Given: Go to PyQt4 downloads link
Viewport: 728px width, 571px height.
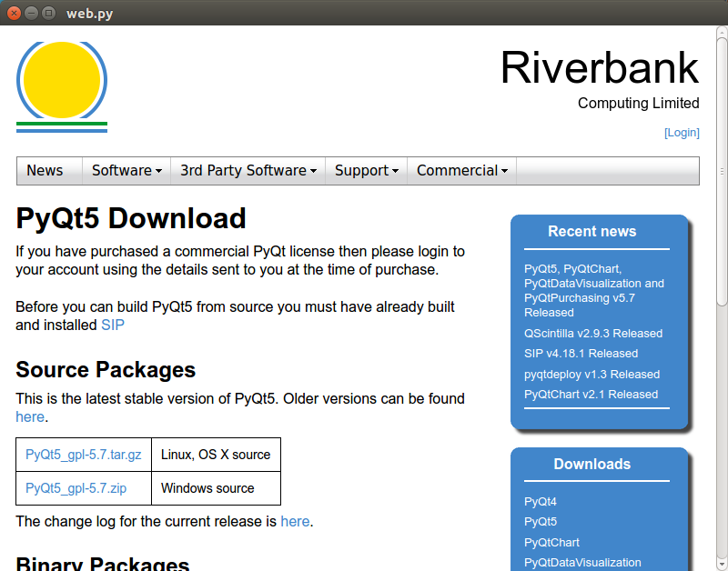Looking at the screenshot, I should click(541, 502).
